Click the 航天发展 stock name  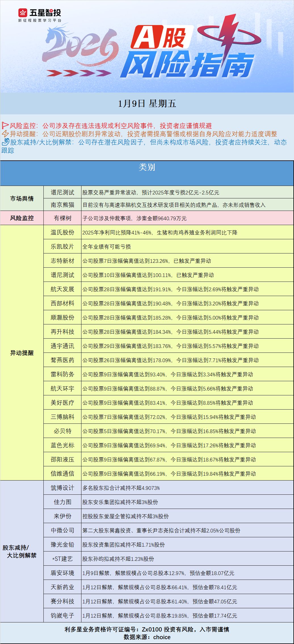(62, 289)
